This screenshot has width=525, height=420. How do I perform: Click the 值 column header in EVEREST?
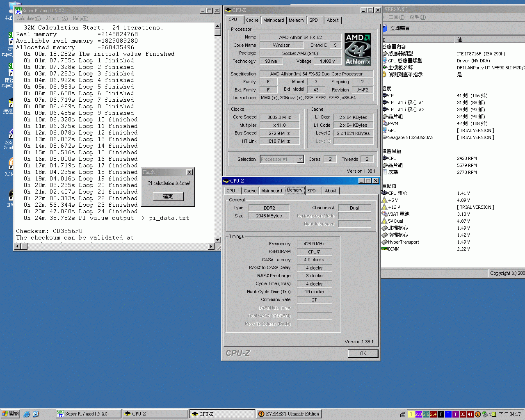(x=490, y=39)
